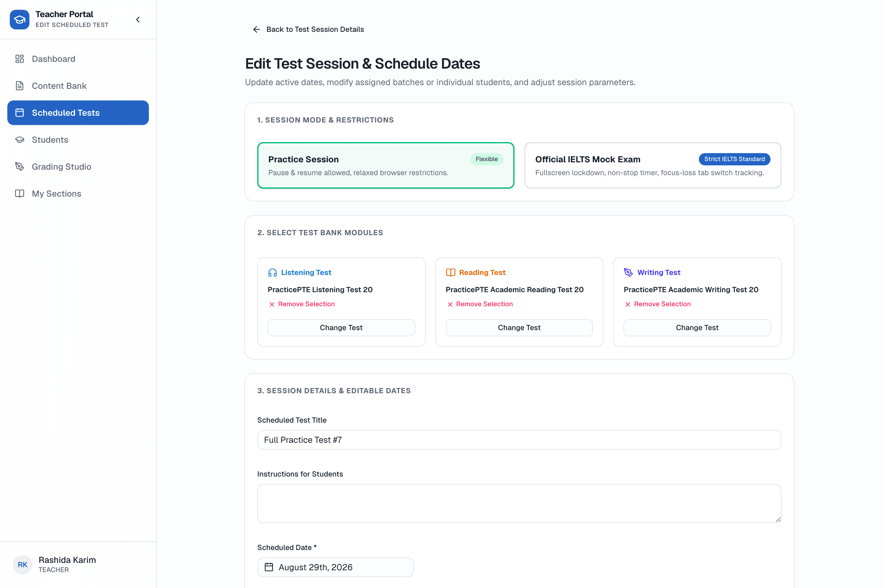Click the Scheduled Tests calendar icon
This screenshot has width=882, height=588.
click(x=20, y=112)
